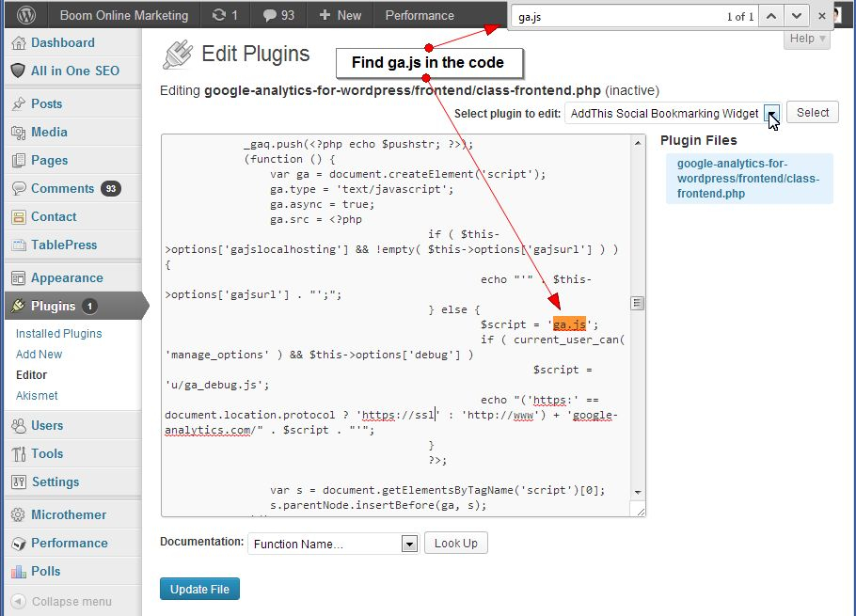Open the comments bubble icon in the admin bar
This screenshot has width=856, height=616.
coord(269,15)
